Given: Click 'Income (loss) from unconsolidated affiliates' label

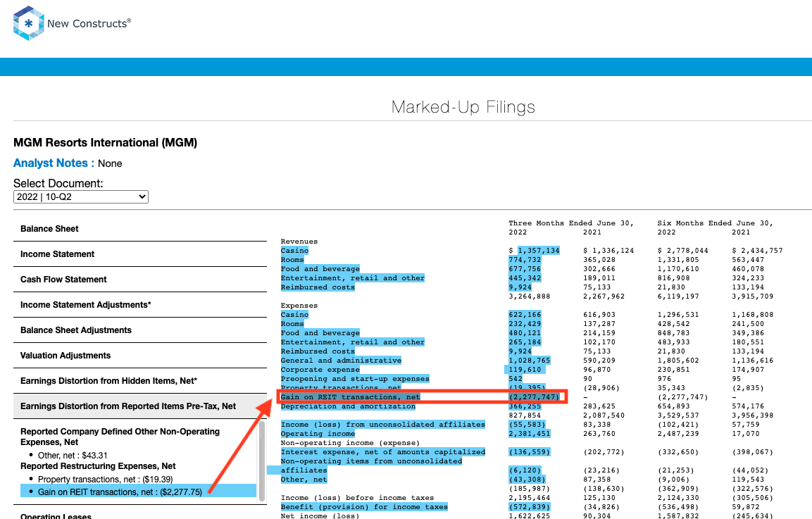Looking at the screenshot, I should click(382, 425).
